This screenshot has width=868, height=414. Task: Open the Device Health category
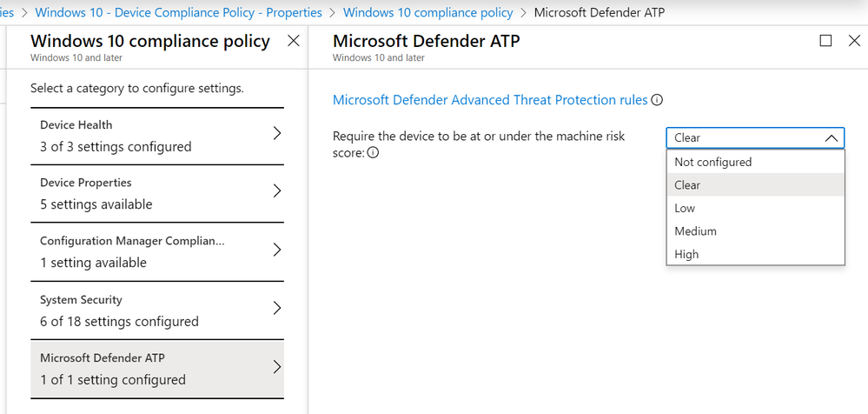(157, 136)
